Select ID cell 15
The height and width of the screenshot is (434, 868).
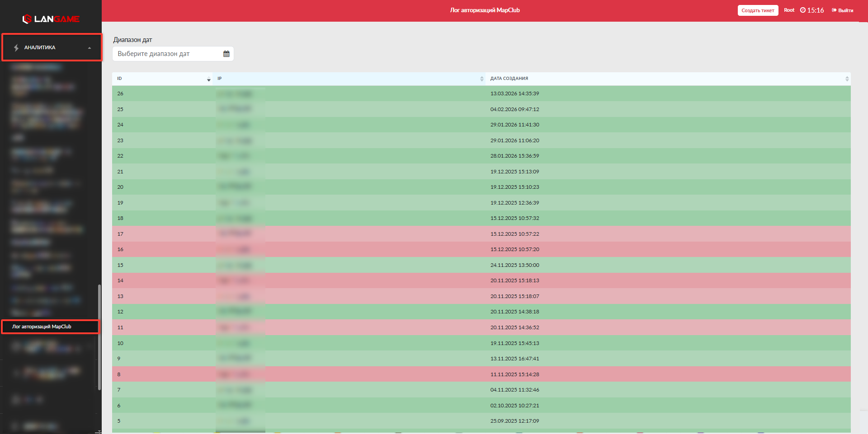coord(120,265)
